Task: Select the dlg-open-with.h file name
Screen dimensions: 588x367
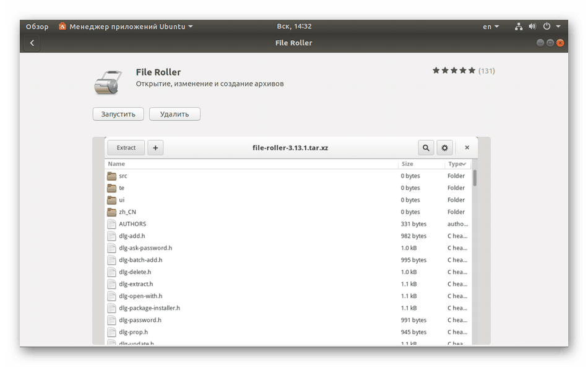Action: tap(141, 296)
